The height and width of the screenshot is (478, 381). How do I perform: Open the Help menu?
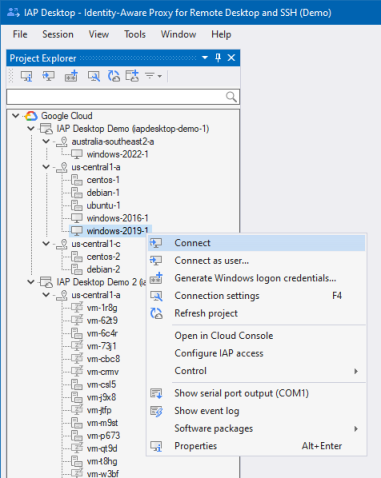point(221,34)
